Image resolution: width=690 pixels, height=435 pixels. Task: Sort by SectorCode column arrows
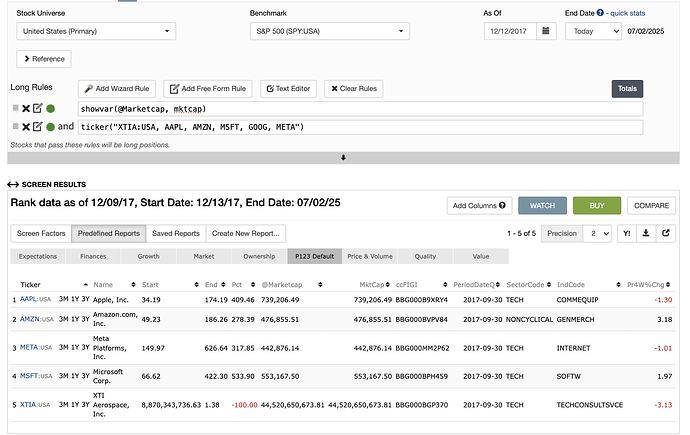click(x=549, y=285)
